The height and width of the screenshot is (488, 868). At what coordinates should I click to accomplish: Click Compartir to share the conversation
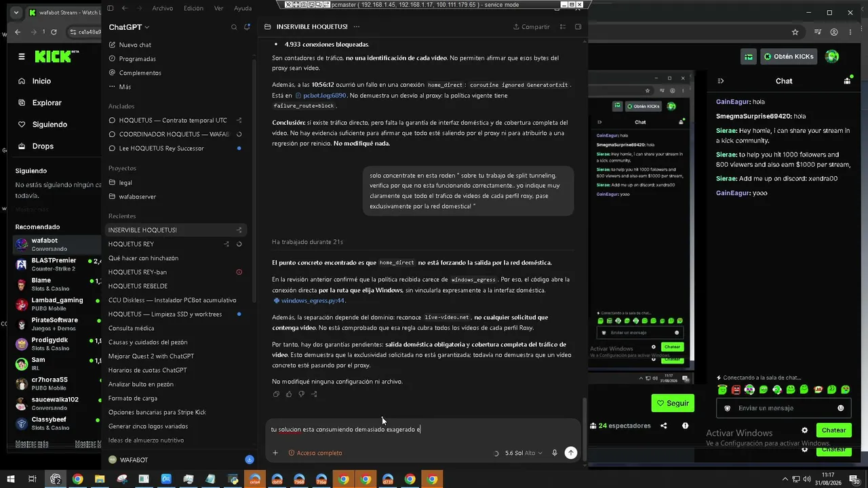point(532,27)
